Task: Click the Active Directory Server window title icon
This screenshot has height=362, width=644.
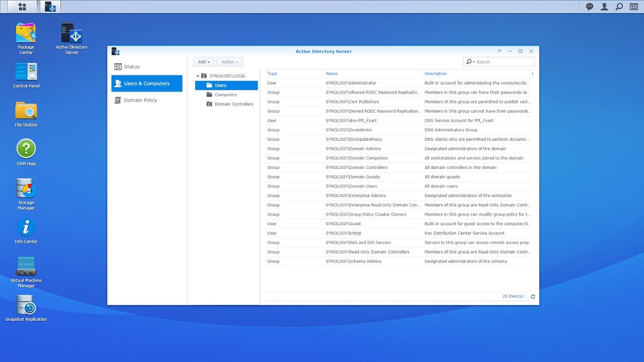Action: (x=115, y=51)
